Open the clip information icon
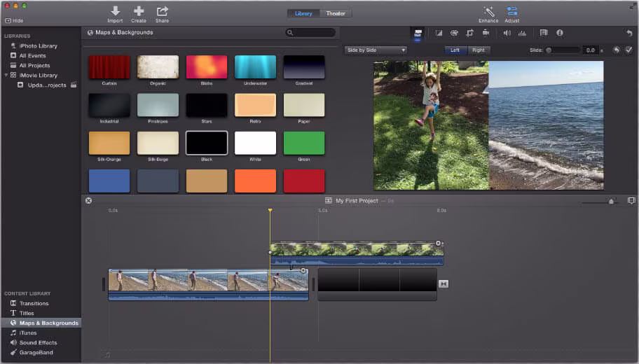The height and width of the screenshot is (364, 639). [559, 33]
